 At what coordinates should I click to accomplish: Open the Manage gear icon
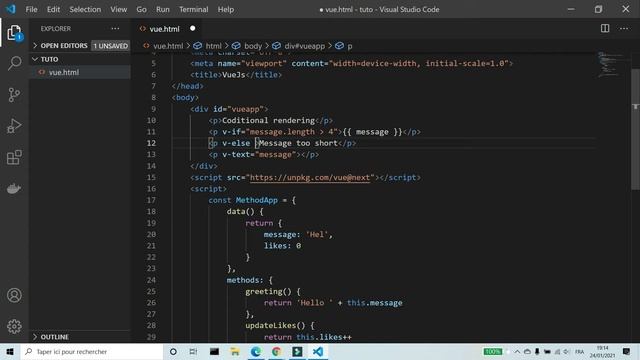[14, 326]
